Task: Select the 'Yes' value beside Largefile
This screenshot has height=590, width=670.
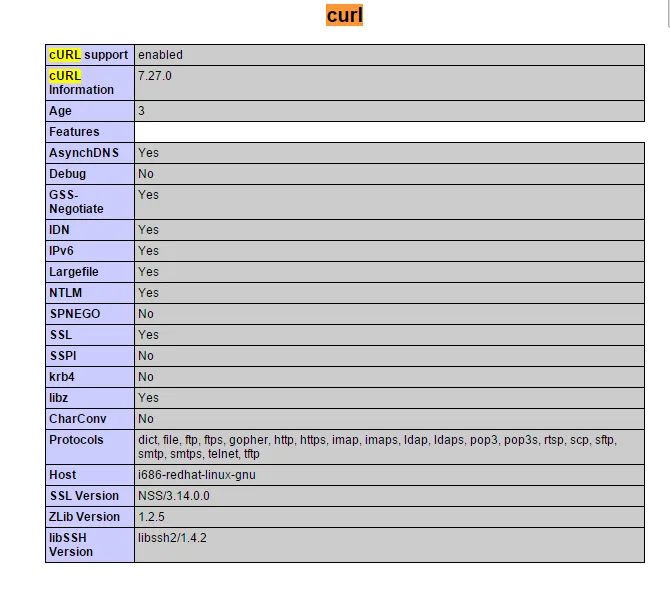Action: 148,272
